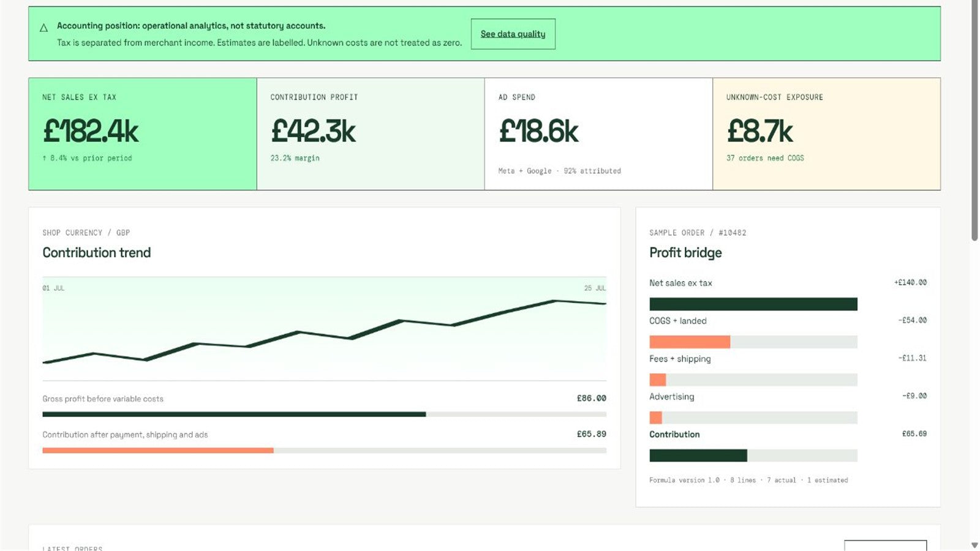Click the Contribution bar in Profit bridge
The height and width of the screenshot is (551, 980).
(x=753, y=455)
